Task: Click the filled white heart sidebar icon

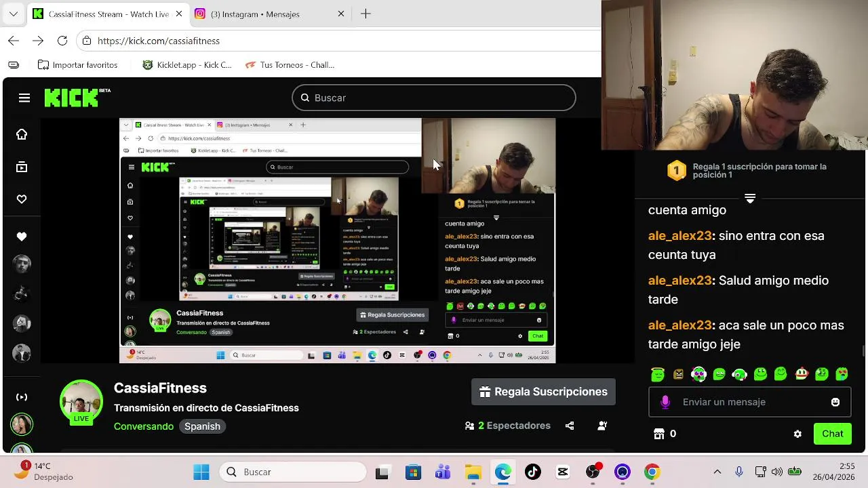Action: [22, 237]
